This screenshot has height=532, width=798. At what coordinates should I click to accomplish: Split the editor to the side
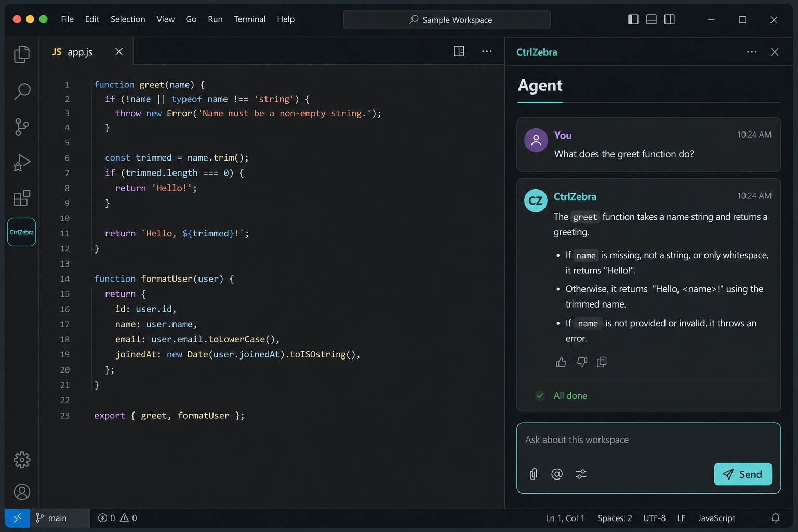point(459,51)
